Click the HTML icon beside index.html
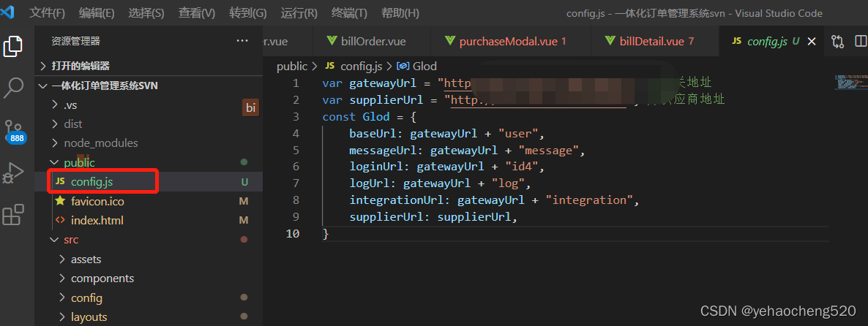The image size is (868, 326). pyautogui.click(x=60, y=221)
